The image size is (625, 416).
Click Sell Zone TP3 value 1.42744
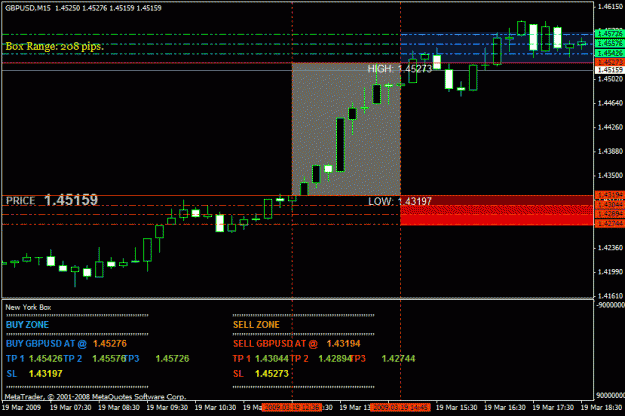point(398,359)
